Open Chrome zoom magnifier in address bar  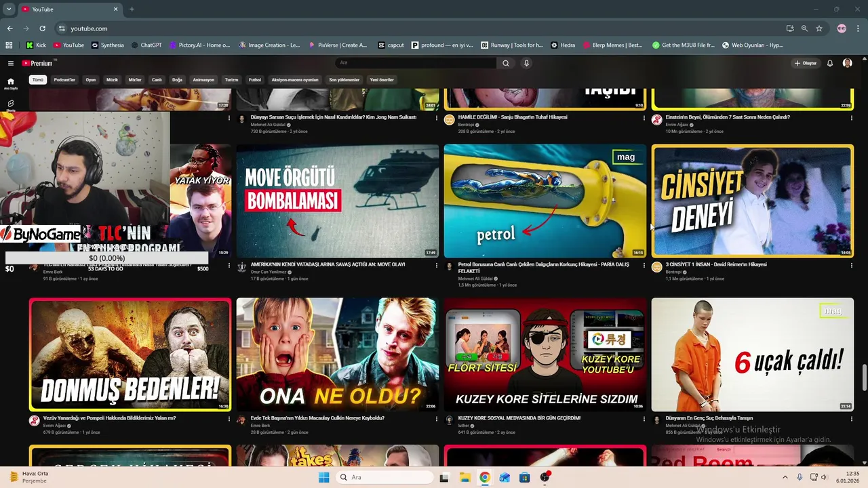804,28
